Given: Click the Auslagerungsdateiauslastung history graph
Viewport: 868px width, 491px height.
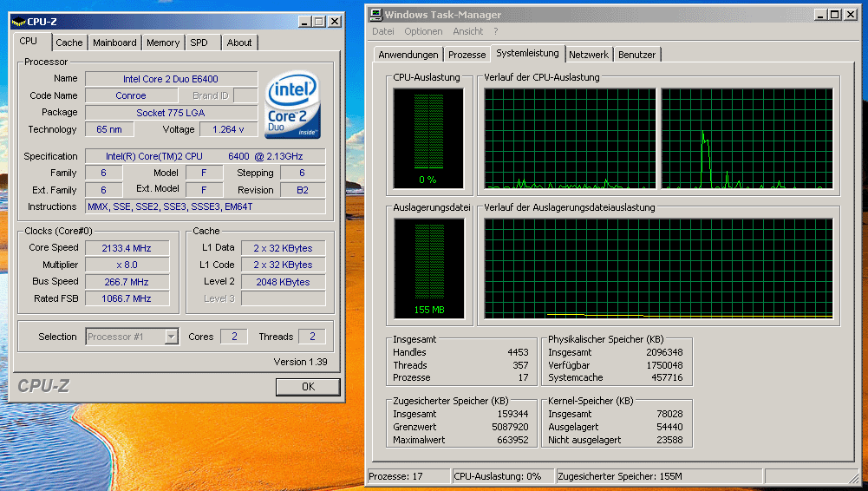Looking at the screenshot, I should coord(658,268).
